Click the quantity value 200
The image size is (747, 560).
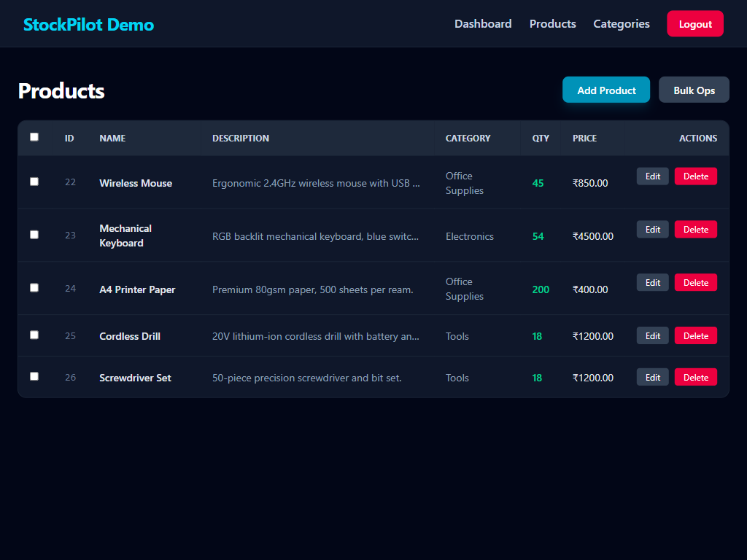(541, 289)
